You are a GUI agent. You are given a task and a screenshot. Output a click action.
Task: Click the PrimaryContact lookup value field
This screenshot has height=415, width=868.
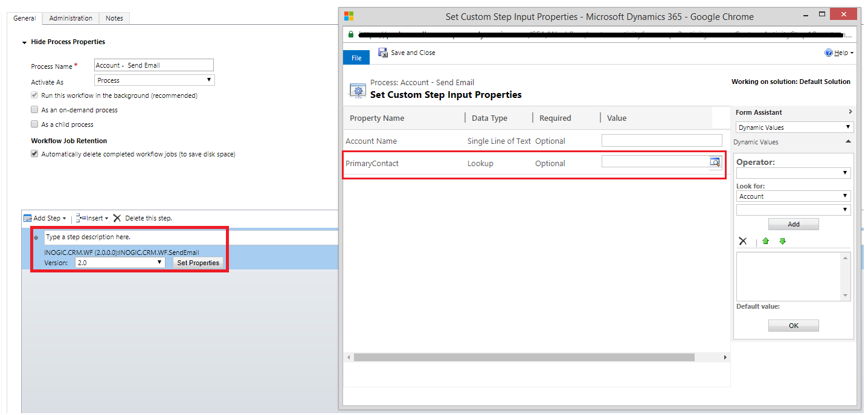[x=655, y=162]
